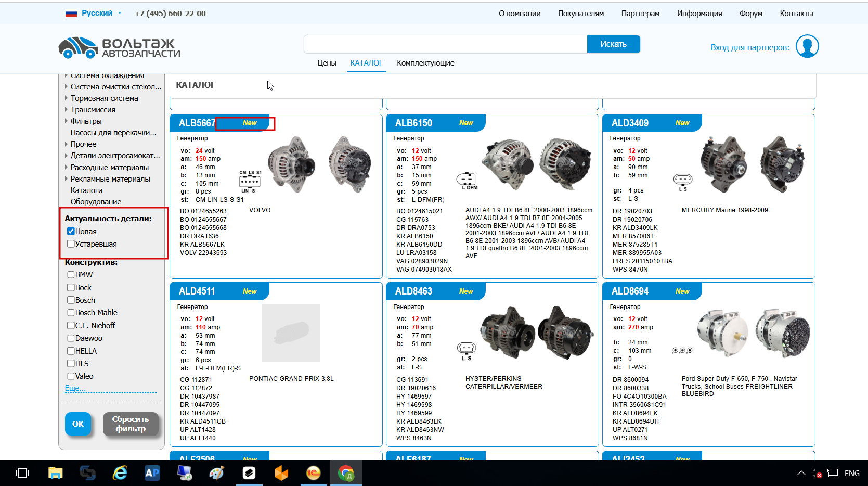Open the Paint palette app in taskbar

coord(216,473)
